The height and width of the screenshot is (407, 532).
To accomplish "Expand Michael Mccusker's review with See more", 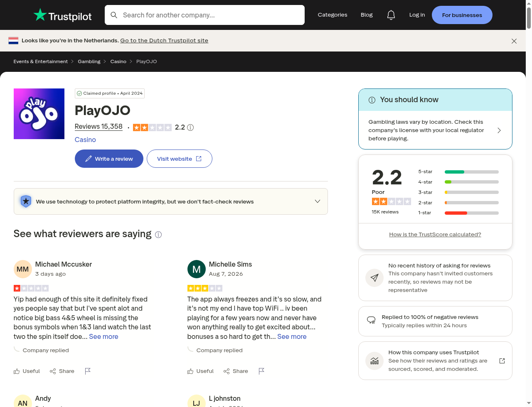I will [103, 337].
